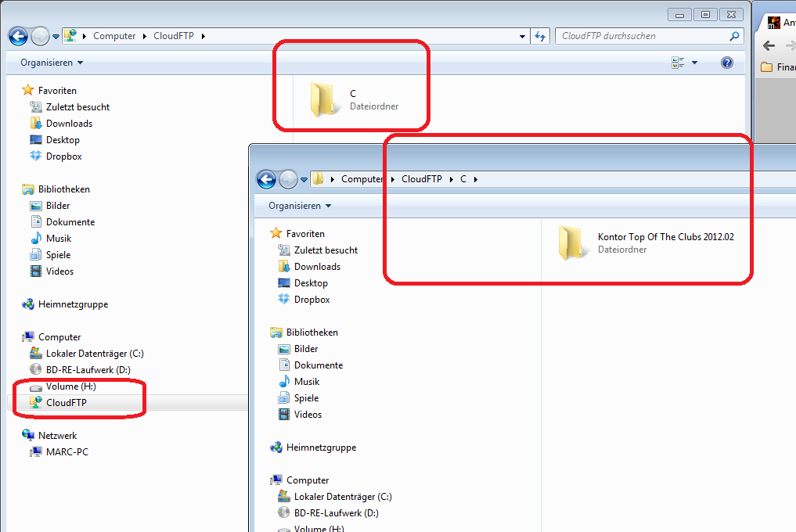The width and height of the screenshot is (796, 532).
Task: Open Dropbox in front window sidebar
Action: click(x=304, y=300)
